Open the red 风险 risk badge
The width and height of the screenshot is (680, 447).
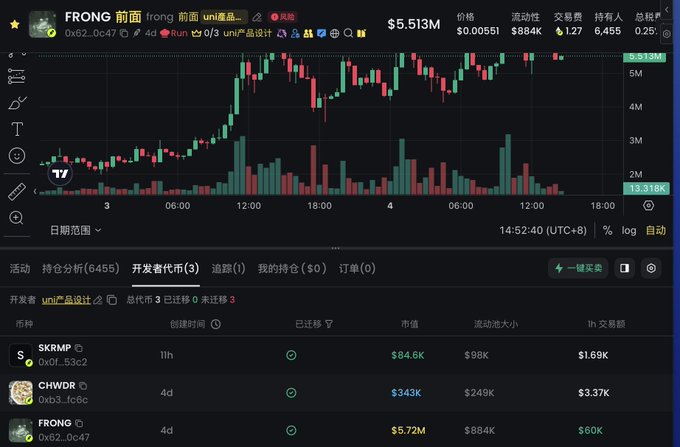click(282, 17)
